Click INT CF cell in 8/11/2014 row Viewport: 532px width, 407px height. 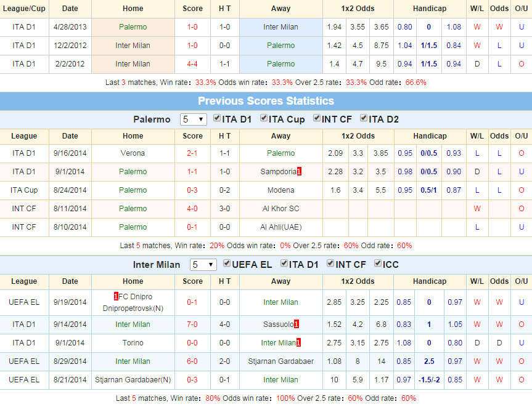pos(24,208)
